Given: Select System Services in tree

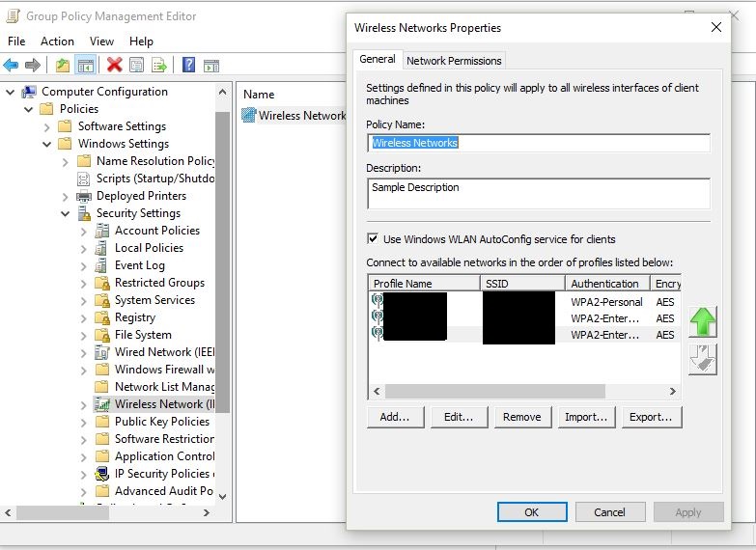Looking at the screenshot, I should (x=154, y=300).
